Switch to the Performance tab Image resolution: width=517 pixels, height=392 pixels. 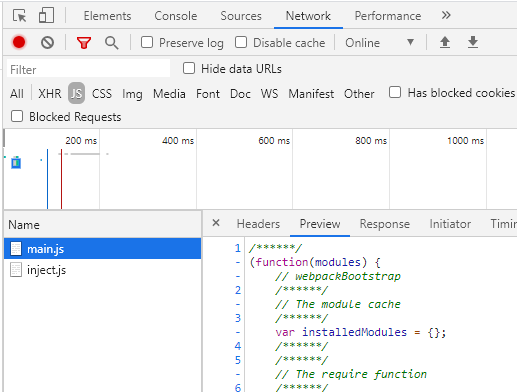[388, 16]
